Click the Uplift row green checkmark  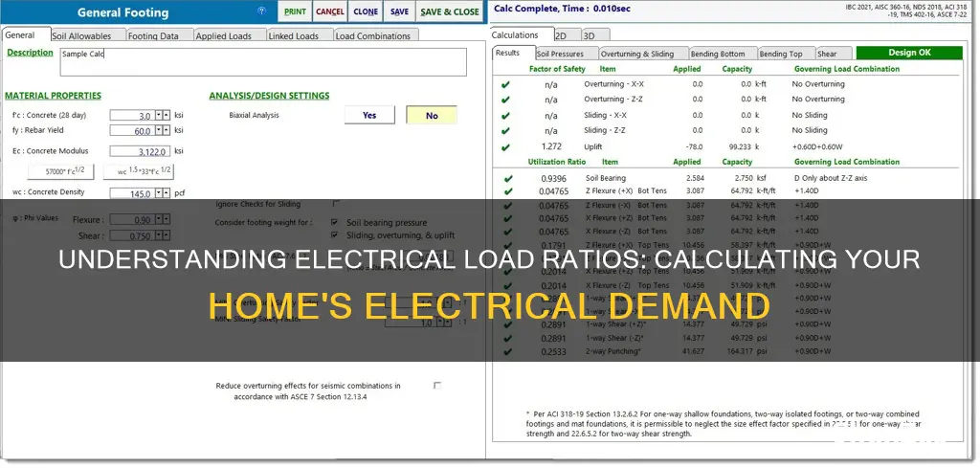pos(505,147)
